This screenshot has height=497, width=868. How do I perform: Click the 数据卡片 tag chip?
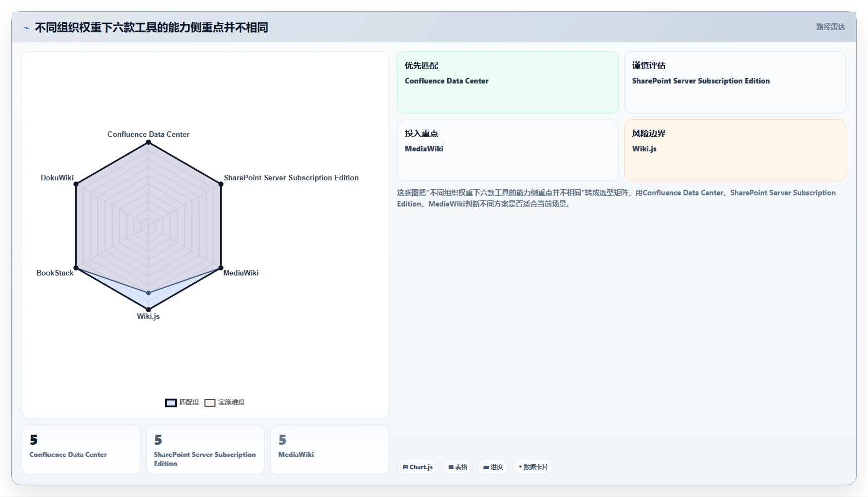[x=533, y=467]
